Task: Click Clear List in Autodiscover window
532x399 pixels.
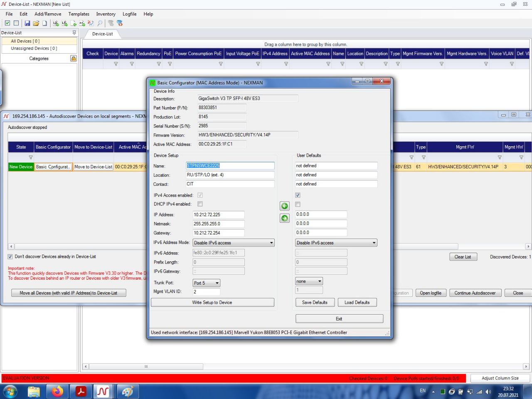Action: point(463,257)
